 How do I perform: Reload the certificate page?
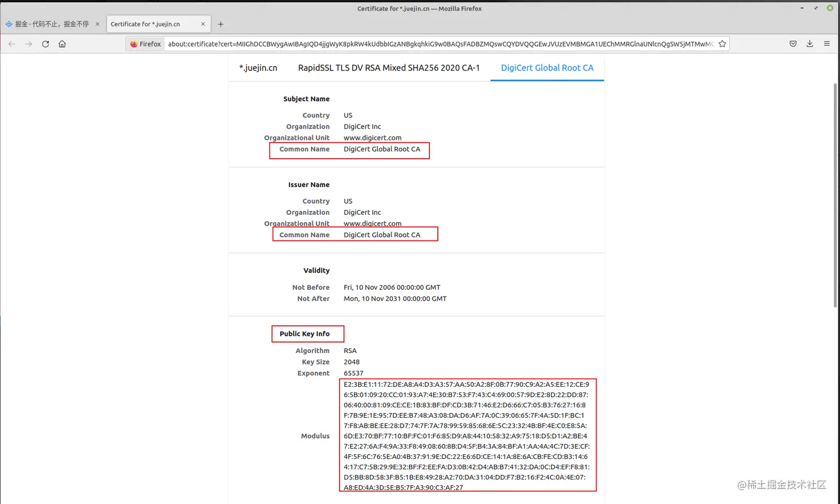pyautogui.click(x=46, y=44)
